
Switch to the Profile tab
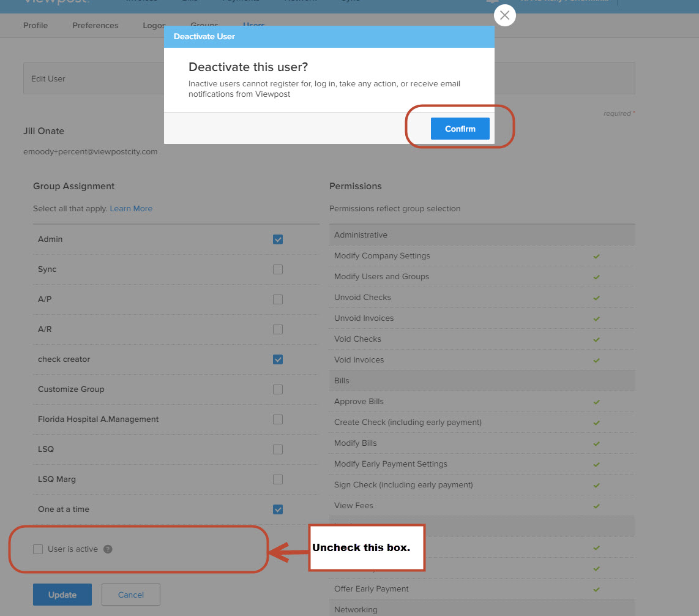pyautogui.click(x=36, y=26)
